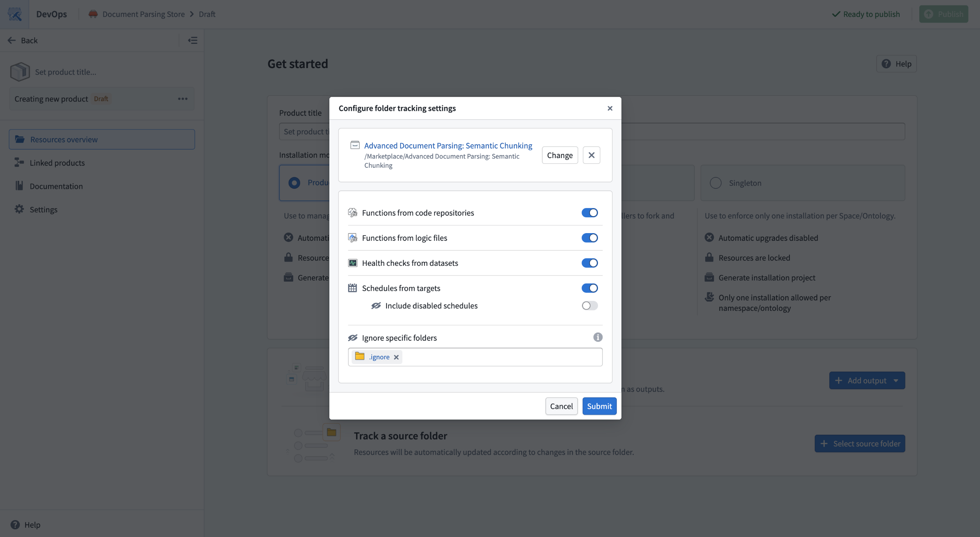The width and height of the screenshot is (980, 537).
Task: Click the DevOps app logo
Action: [x=14, y=14]
